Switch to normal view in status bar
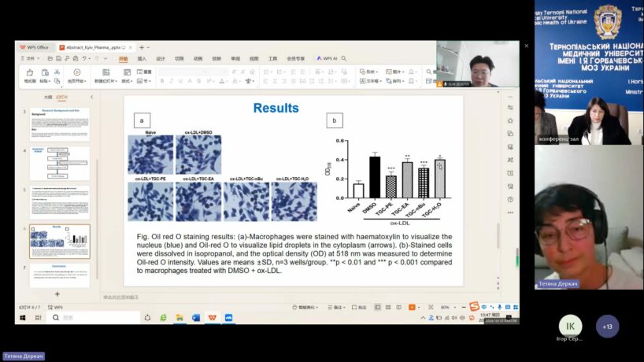The image size is (644, 362). tap(379, 307)
